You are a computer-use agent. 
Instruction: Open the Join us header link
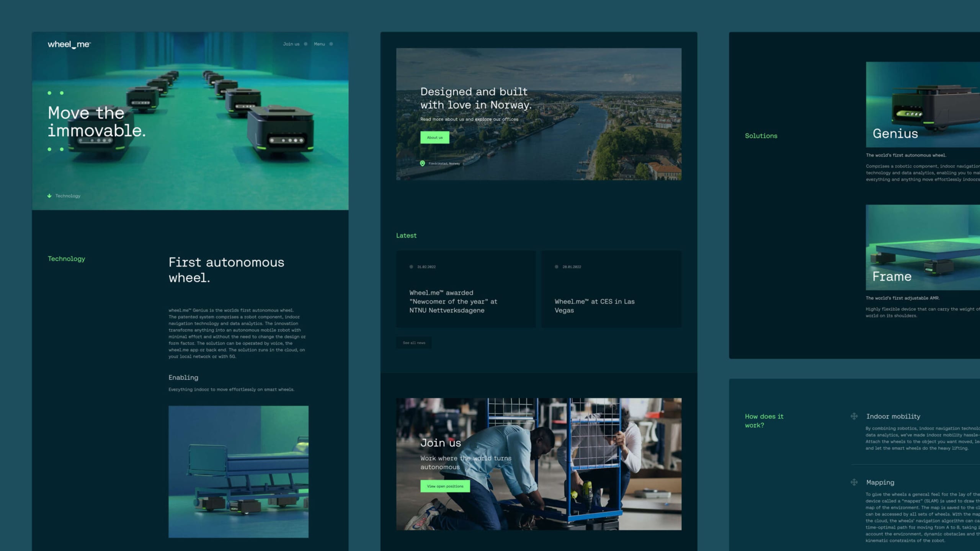point(291,44)
